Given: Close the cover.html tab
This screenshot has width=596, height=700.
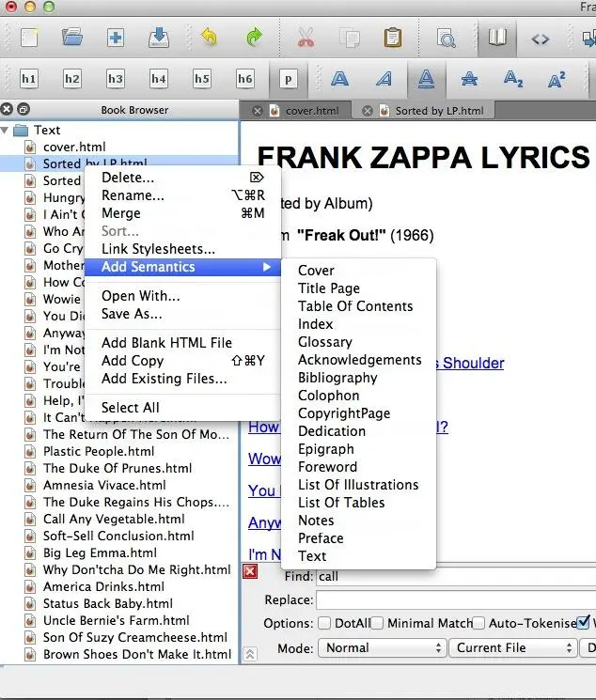Looking at the screenshot, I should [x=258, y=111].
